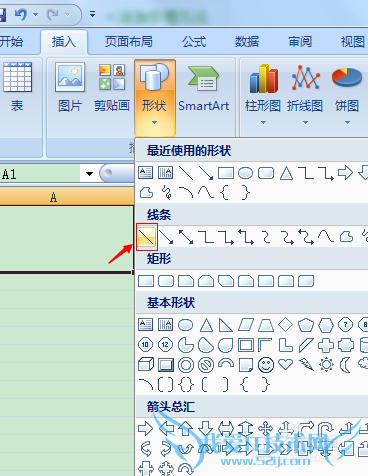Select the Hexagon in 基本形状

pyautogui.click(x=326, y=325)
